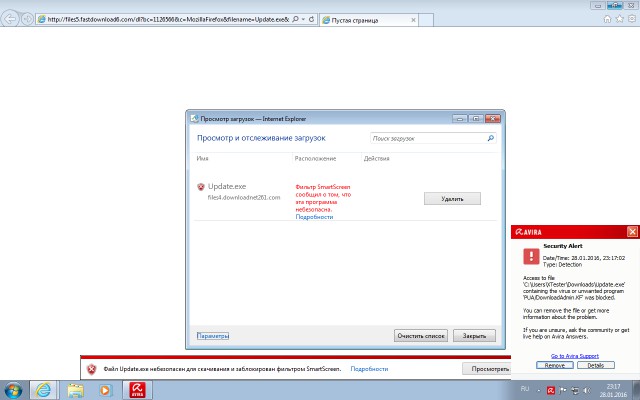Screen dimensions: 640x400
Task: Close the Avira alert popup
Action: [632, 232]
